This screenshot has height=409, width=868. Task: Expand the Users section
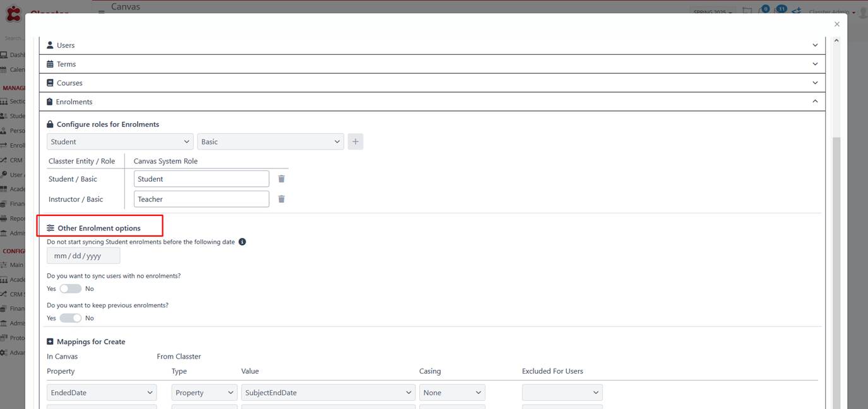432,45
